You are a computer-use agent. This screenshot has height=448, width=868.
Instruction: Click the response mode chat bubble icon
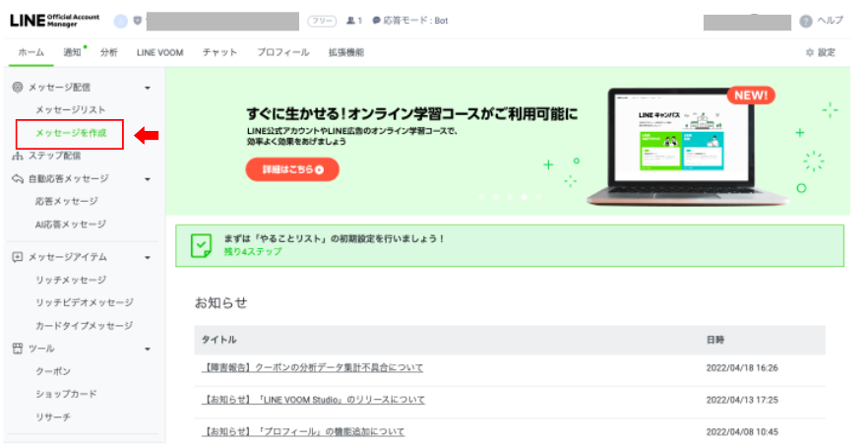click(376, 21)
